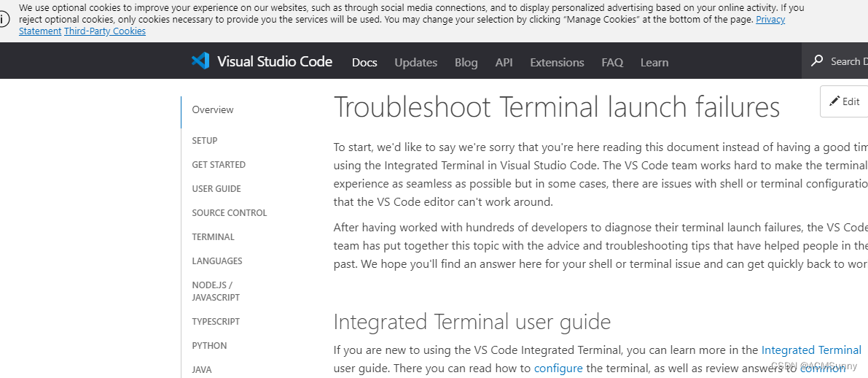Open the FAQ navigation item
Viewport: 868px width, 378px height.
(612, 62)
